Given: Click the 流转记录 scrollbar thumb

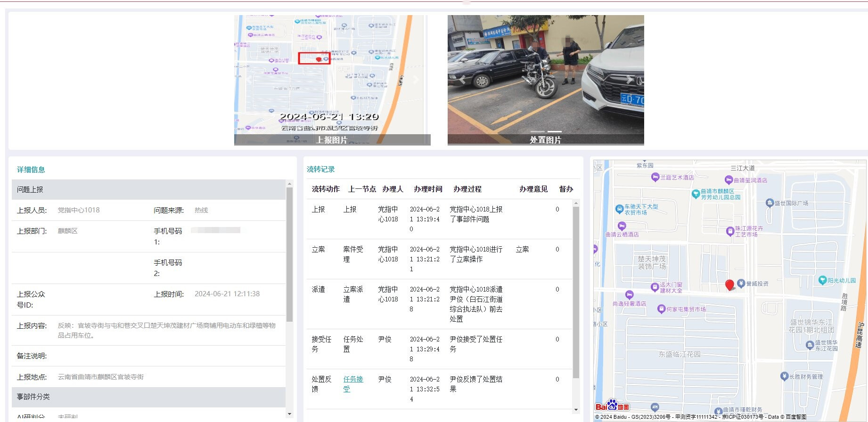Looking at the screenshot, I should pyautogui.click(x=576, y=292).
